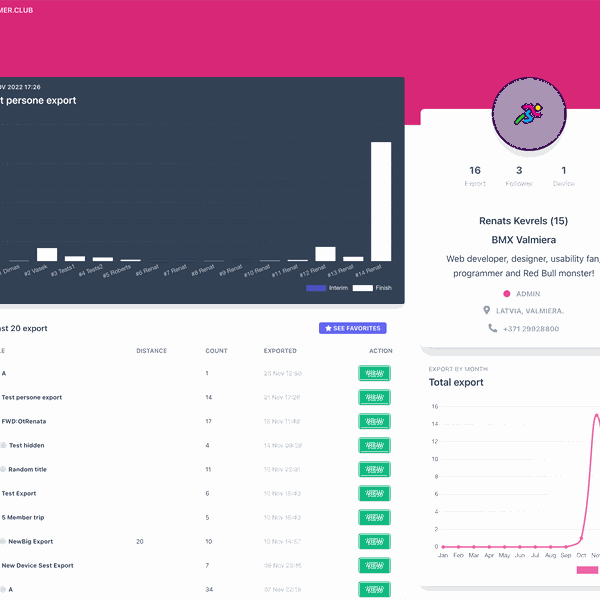This screenshot has width=600, height=600.
Task: Open the 3 Follower stat
Action: point(519,176)
